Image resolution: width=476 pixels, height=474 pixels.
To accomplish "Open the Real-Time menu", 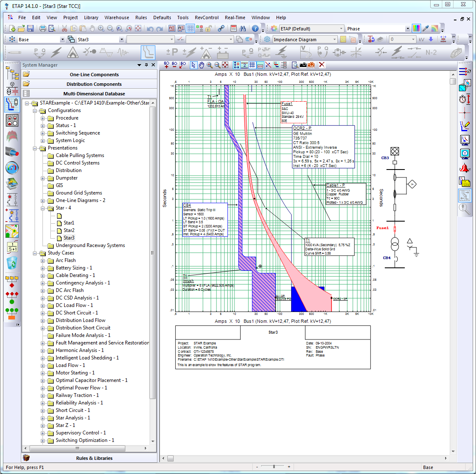I will click(x=235, y=17).
